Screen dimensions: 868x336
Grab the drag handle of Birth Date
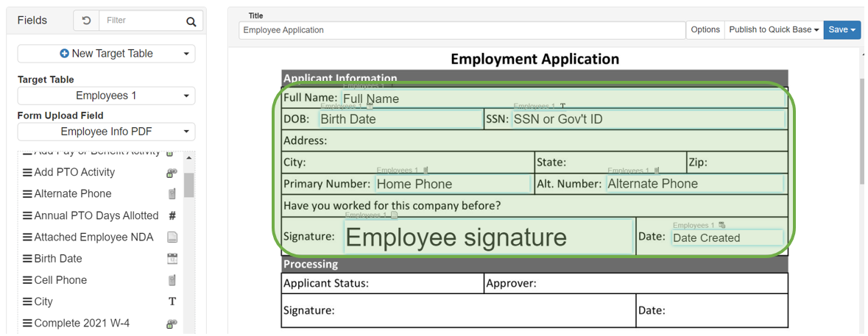pos(27,259)
